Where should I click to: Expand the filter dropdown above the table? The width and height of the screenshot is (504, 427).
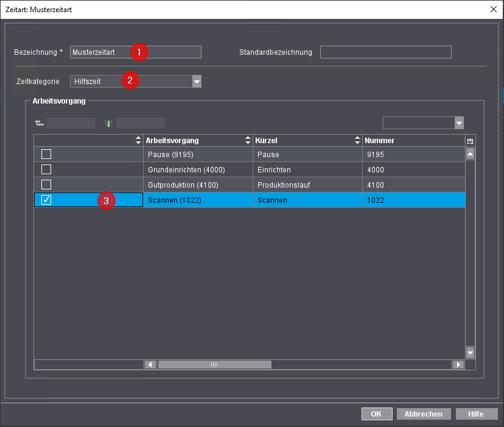459,123
